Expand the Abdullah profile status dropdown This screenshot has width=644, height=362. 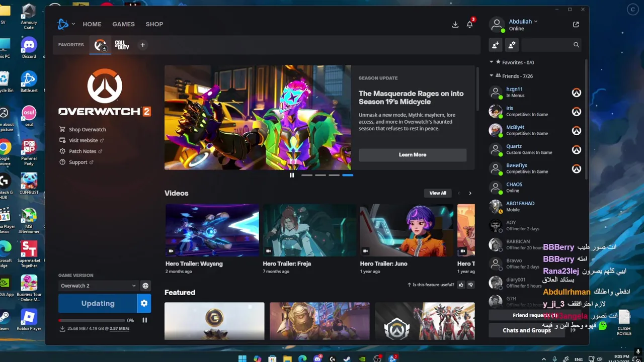click(523, 22)
